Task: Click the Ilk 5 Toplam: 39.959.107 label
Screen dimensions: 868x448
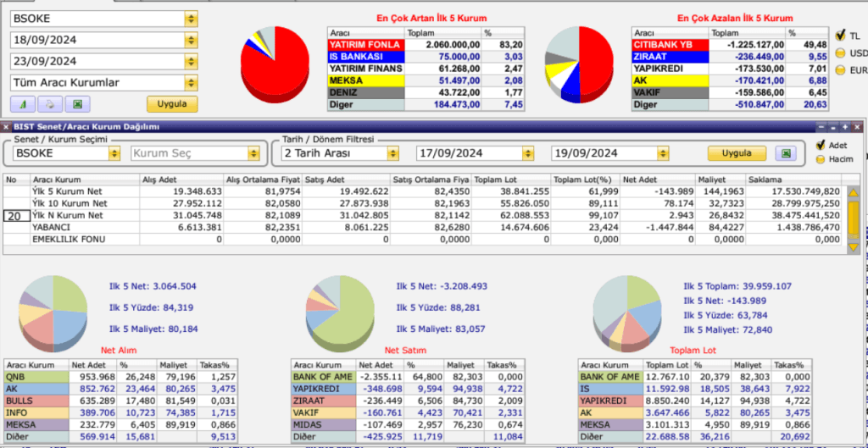Action: click(x=737, y=286)
